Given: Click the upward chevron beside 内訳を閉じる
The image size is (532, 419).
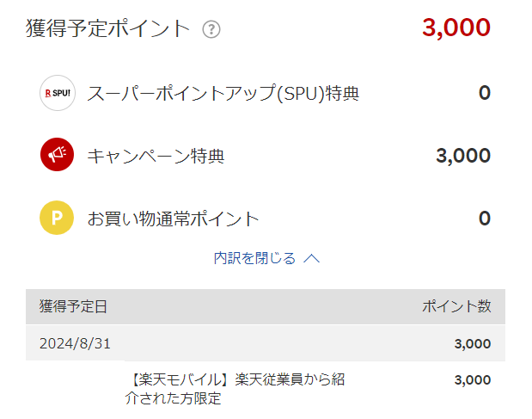Looking at the screenshot, I should tap(311, 259).
